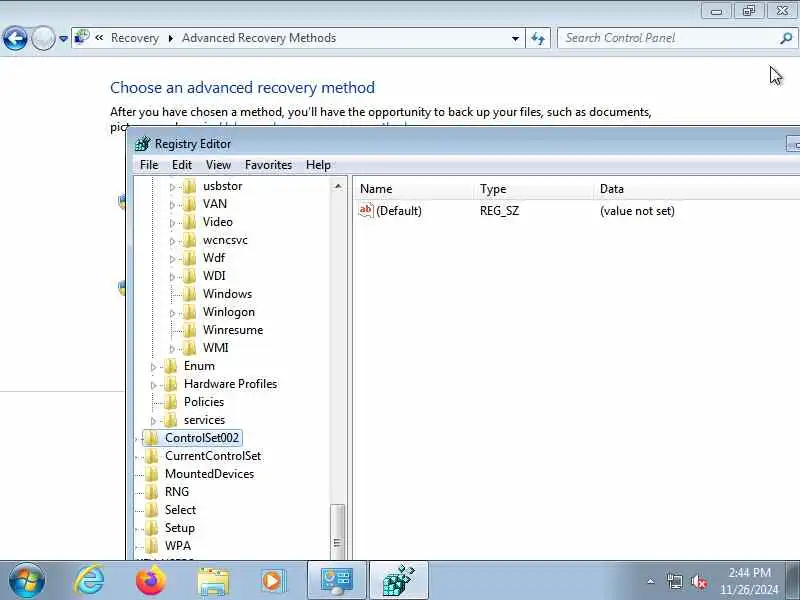Expand the VAN registry key
The height and width of the screenshot is (600, 800).
[172, 205]
